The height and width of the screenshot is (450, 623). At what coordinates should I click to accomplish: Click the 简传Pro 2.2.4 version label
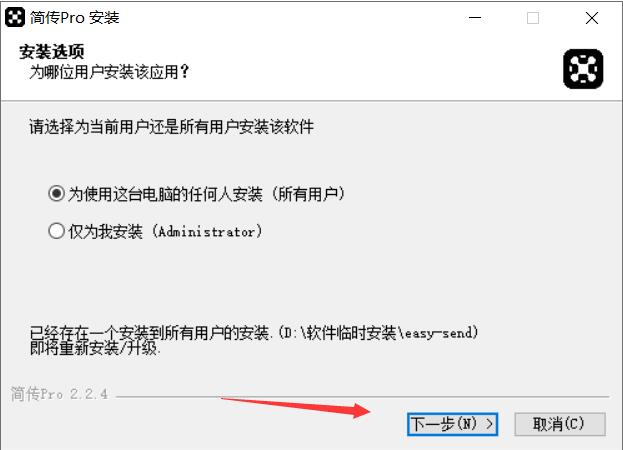click(x=59, y=394)
